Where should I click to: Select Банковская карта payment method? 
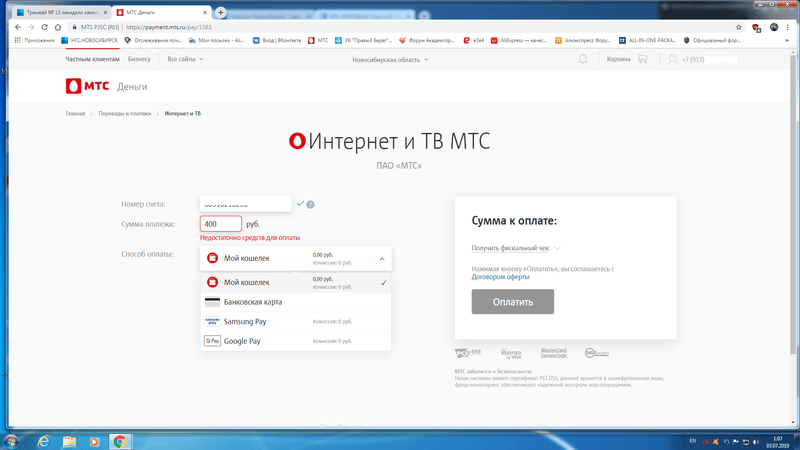point(252,302)
